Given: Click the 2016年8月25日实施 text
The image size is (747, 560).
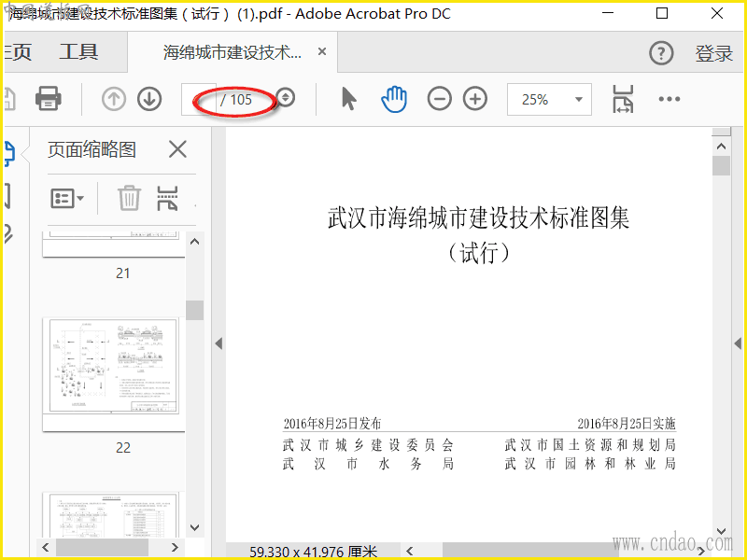Looking at the screenshot, I should click(627, 424).
